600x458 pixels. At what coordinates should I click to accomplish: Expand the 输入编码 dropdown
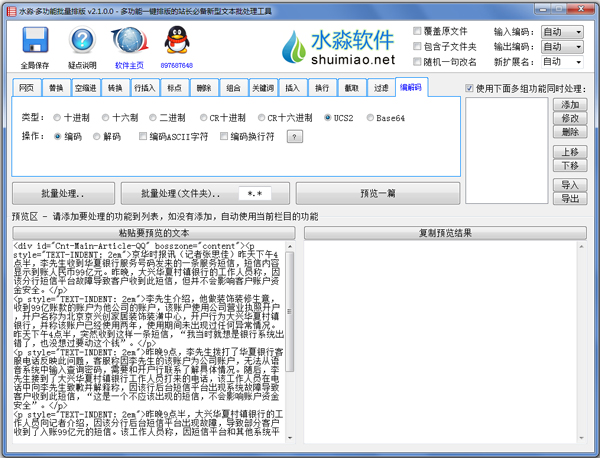coord(562,32)
